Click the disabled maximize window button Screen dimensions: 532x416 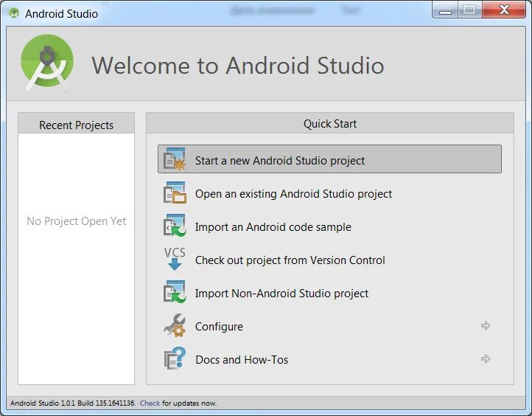click(x=469, y=10)
